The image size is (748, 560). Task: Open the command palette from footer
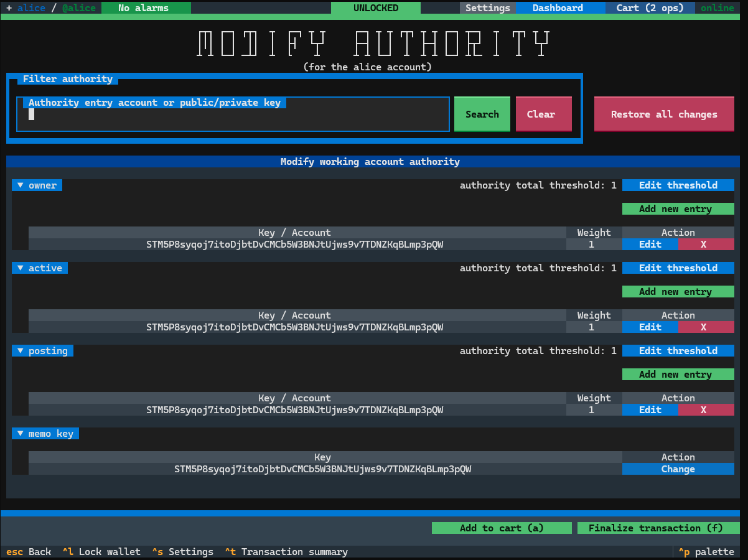(x=706, y=552)
